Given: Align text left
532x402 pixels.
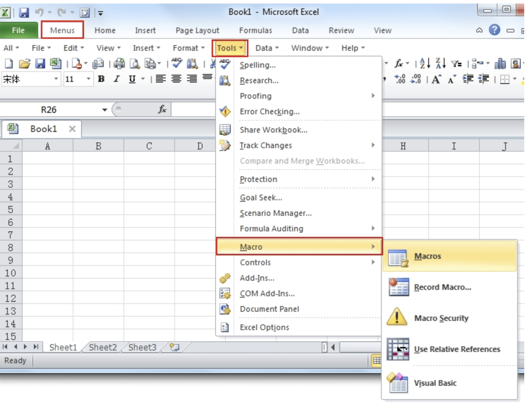Looking at the screenshot, I should coord(161,79).
